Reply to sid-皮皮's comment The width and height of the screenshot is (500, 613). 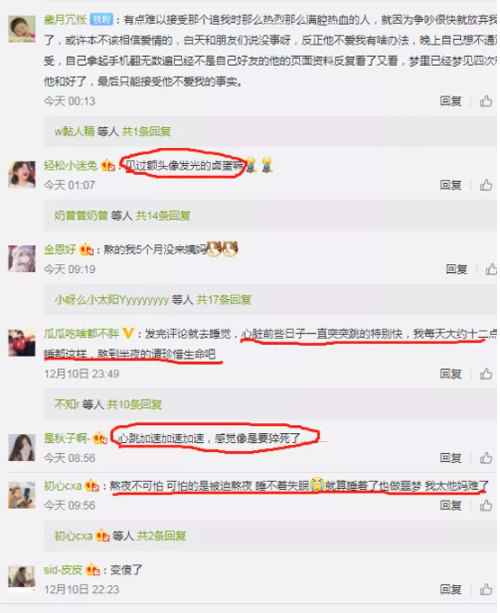(451, 589)
